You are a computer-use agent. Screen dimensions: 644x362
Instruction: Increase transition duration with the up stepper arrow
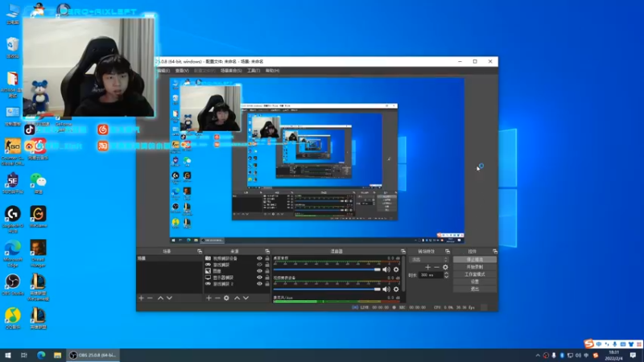coord(447,273)
